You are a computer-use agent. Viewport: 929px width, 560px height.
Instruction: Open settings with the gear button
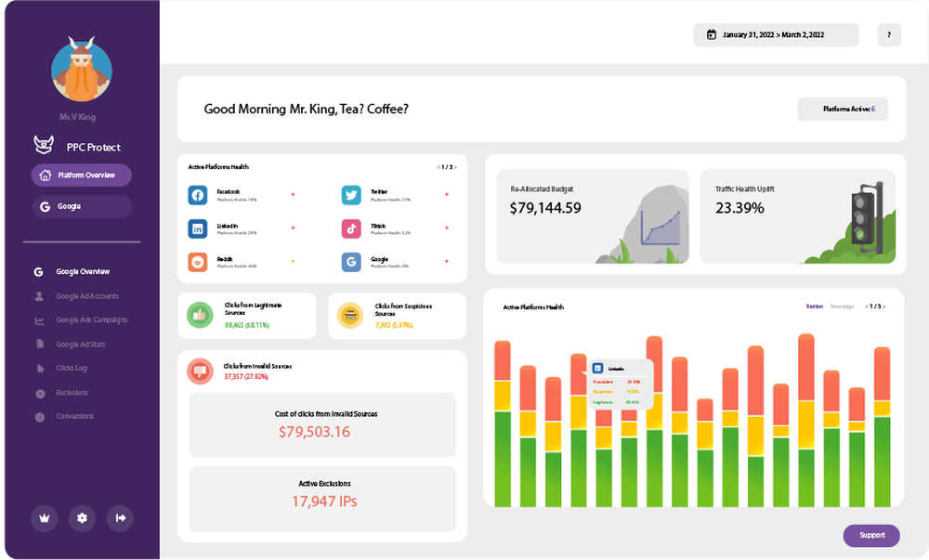point(82,518)
